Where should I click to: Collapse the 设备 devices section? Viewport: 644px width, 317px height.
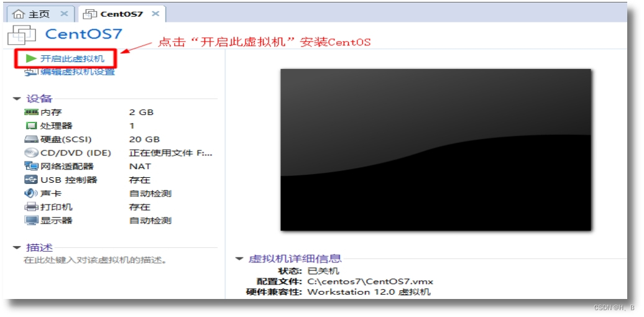click(x=17, y=99)
